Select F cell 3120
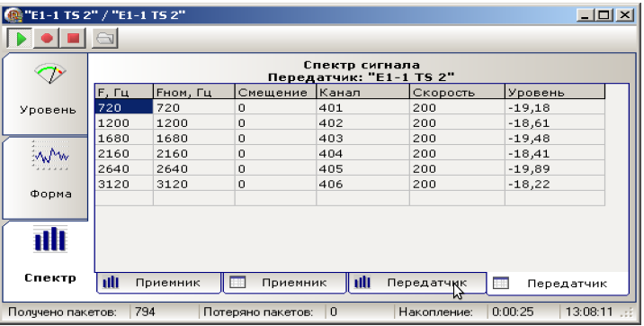Viewport: 644px width, 326px height. pyautogui.click(x=124, y=184)
